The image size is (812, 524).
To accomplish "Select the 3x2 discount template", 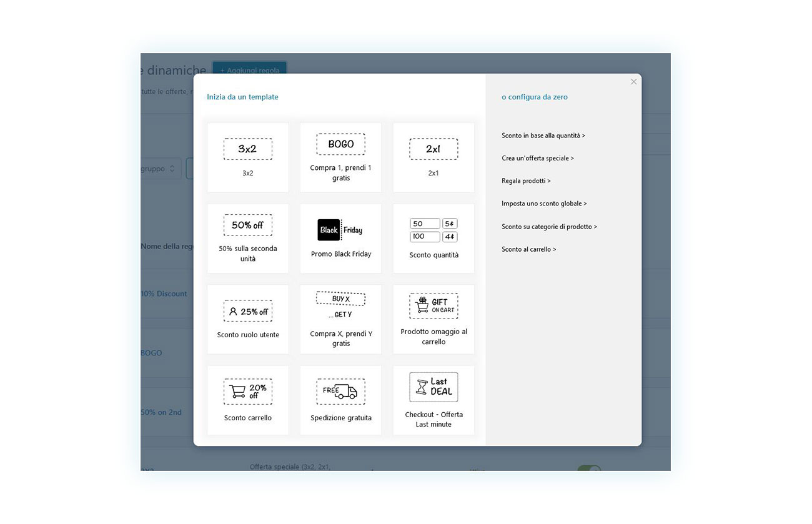I will point(247,157).
